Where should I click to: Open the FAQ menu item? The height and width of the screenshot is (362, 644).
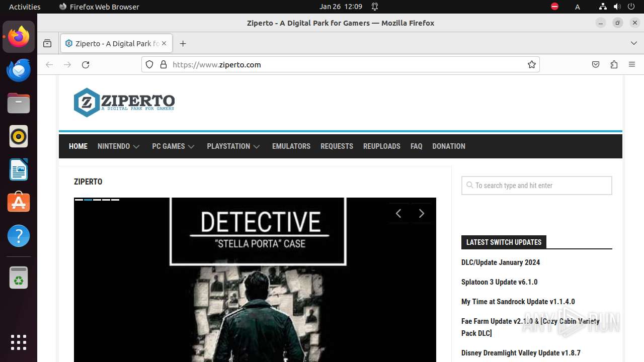(416, 146)
